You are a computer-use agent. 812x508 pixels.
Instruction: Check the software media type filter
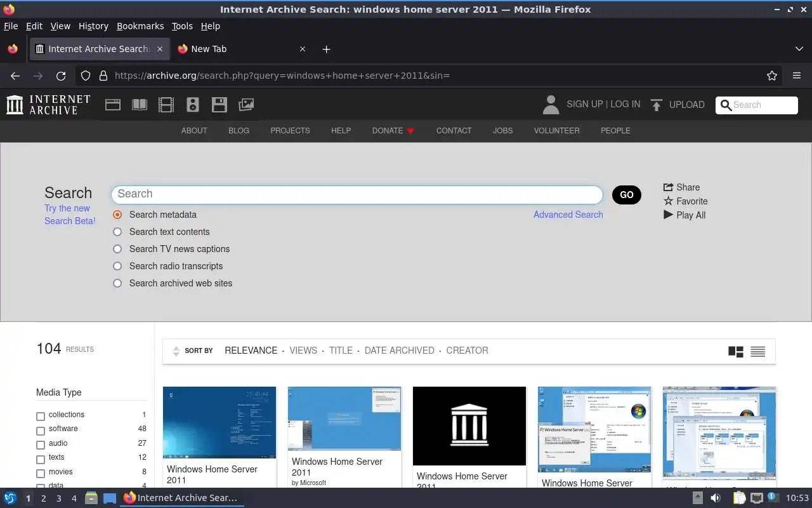point(41,431)
